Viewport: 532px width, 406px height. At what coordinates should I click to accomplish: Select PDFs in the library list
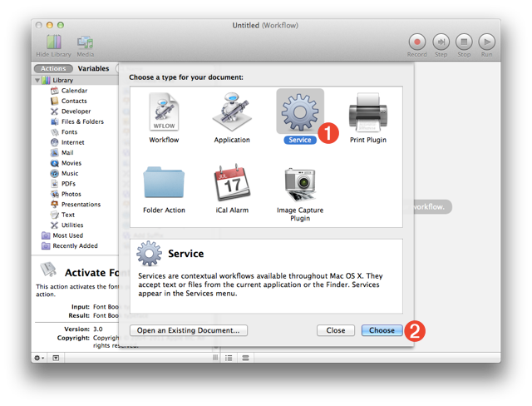[68, 184]
